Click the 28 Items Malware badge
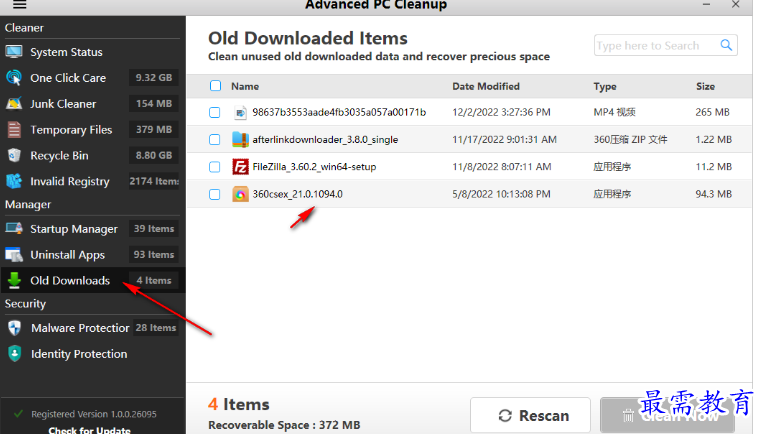762x434 pixels. pos(156,328)
